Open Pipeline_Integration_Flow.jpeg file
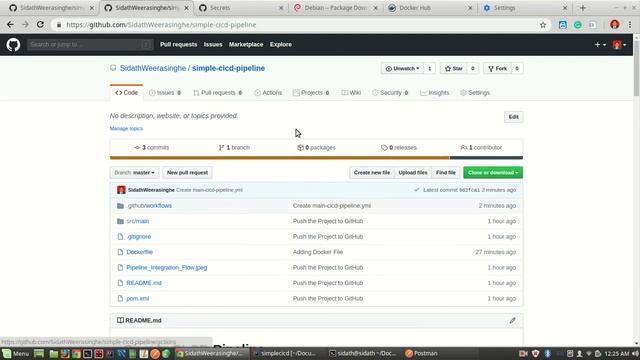 click(x=167, y=268)
